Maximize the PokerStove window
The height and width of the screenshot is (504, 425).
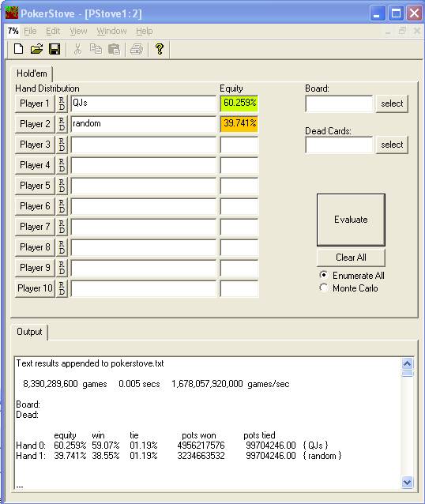click(x=396, y=13)
